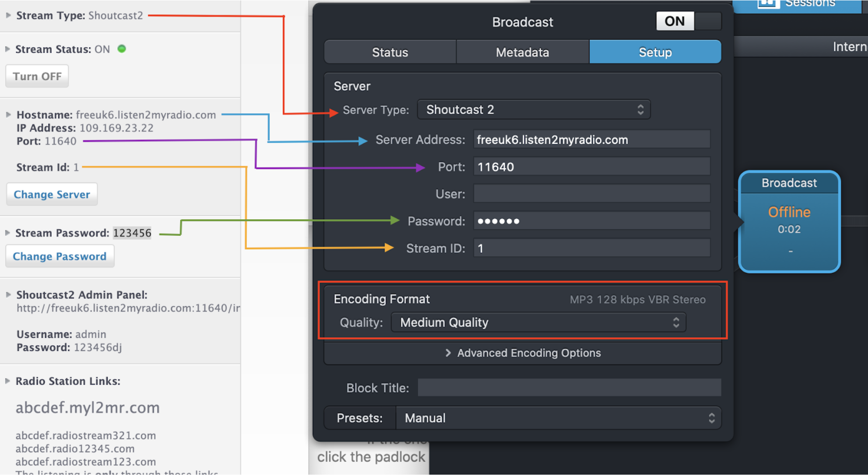Click the green Stream Status indicator
The image size is (868, 476).
(x=122, y=49)
